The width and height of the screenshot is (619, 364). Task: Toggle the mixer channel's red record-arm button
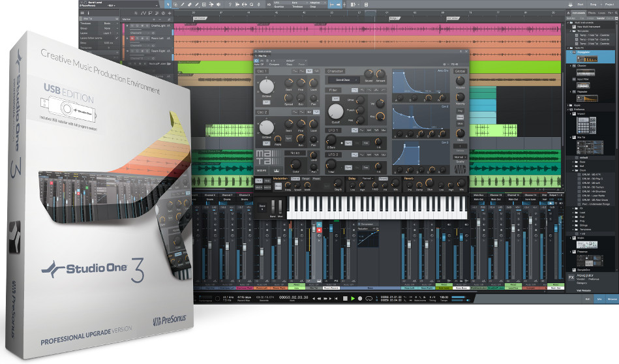319,230
